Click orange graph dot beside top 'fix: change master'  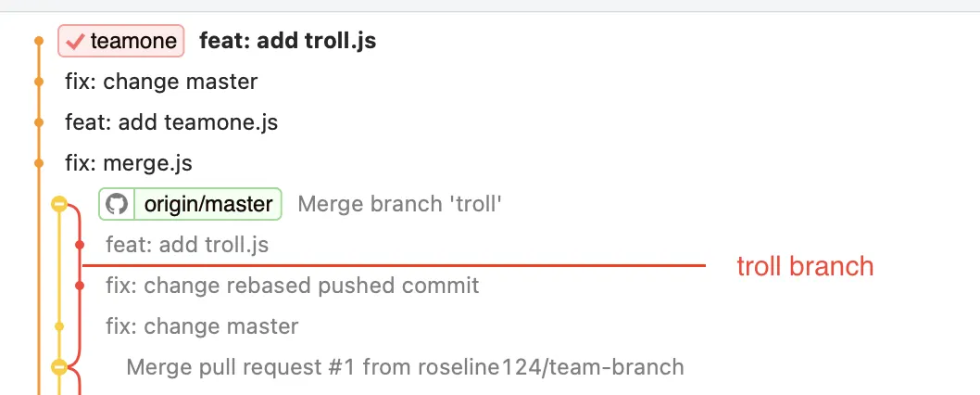[39, 82]
